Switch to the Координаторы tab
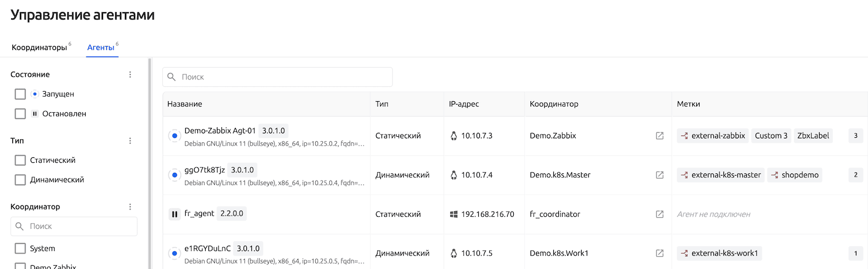Image resolution: width=868 pixels, height=269 pixels. tap(39, 48)
